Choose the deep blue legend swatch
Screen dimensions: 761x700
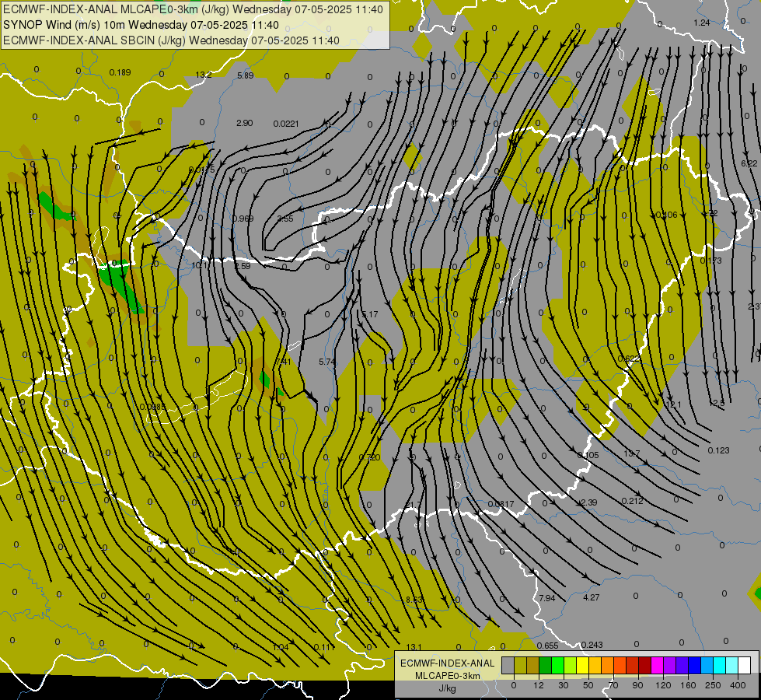(695, 666)
